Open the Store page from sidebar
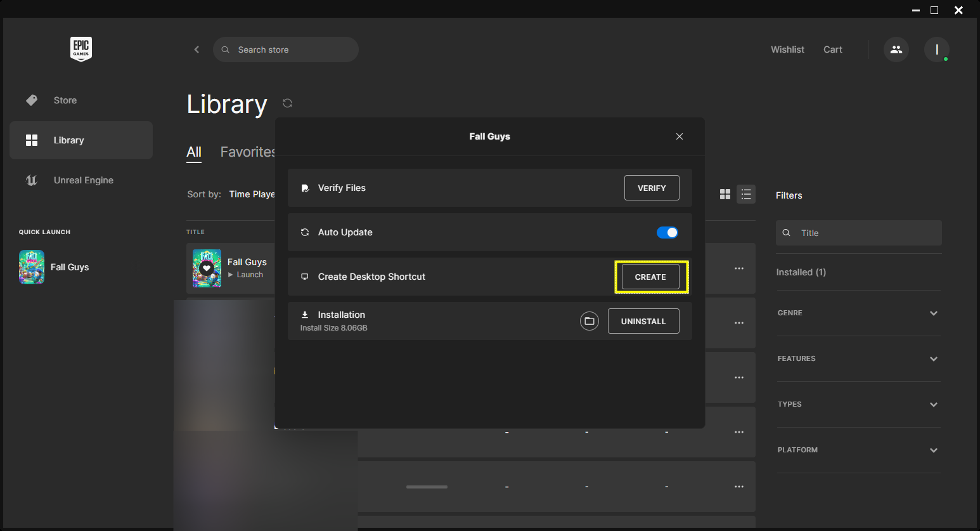Screen dimensions: 980x531 [81, 100]
